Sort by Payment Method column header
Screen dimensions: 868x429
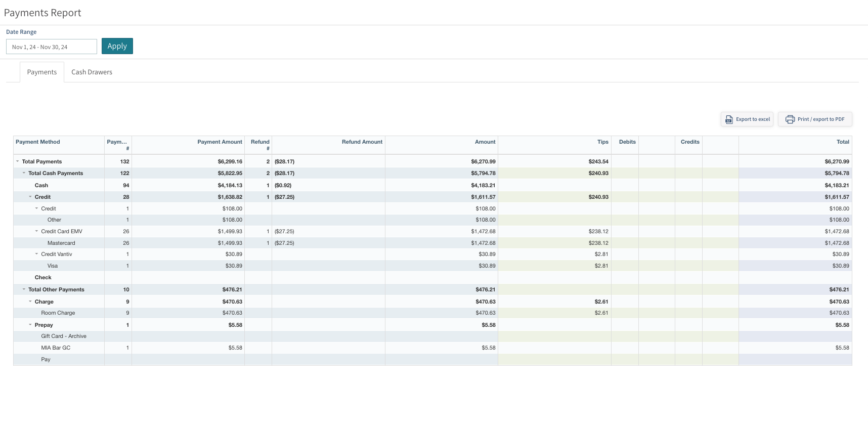pos(38,142)
